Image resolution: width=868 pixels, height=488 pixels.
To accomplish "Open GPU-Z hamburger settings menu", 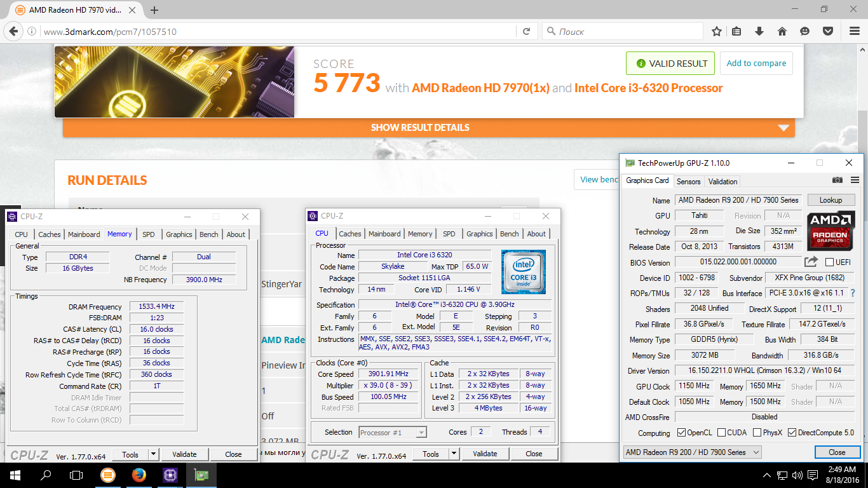I will [855, 180].
